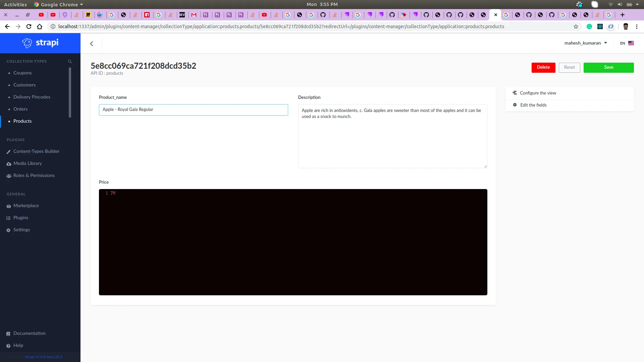Screen dimensions: 644x362
Task: Open Settings in the General section
Action: click(x=21, y=230)
